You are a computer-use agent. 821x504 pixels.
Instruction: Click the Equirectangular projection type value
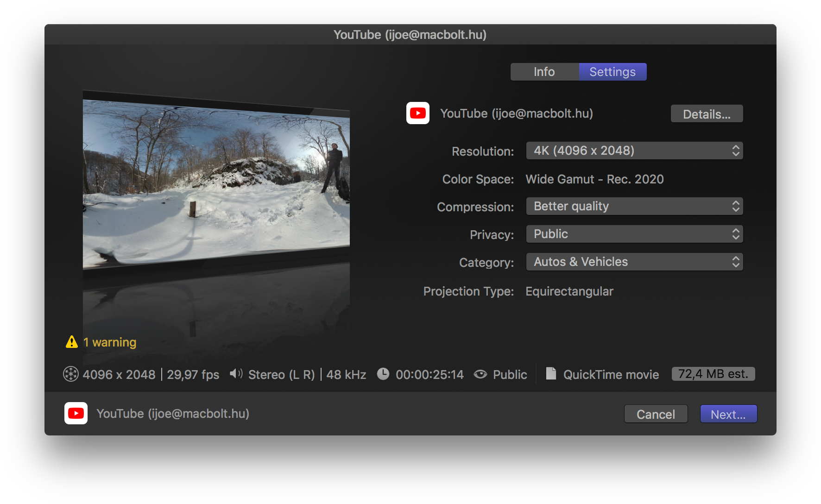569,291
